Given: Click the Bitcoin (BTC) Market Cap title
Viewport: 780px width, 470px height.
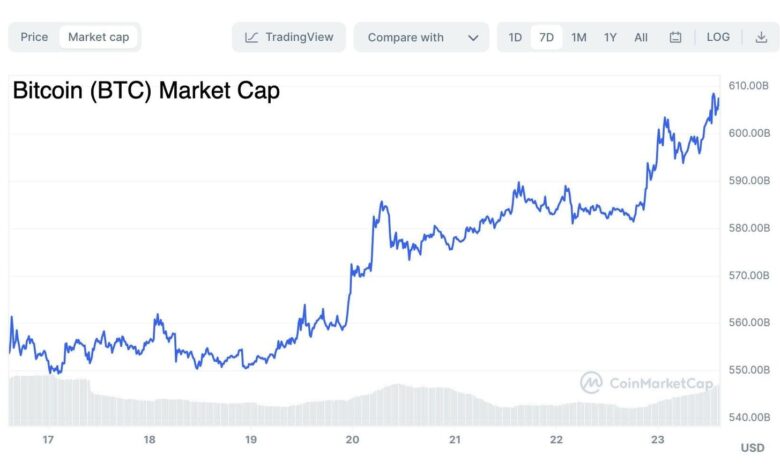Looking at the screenshot, I should pos(146,91).
